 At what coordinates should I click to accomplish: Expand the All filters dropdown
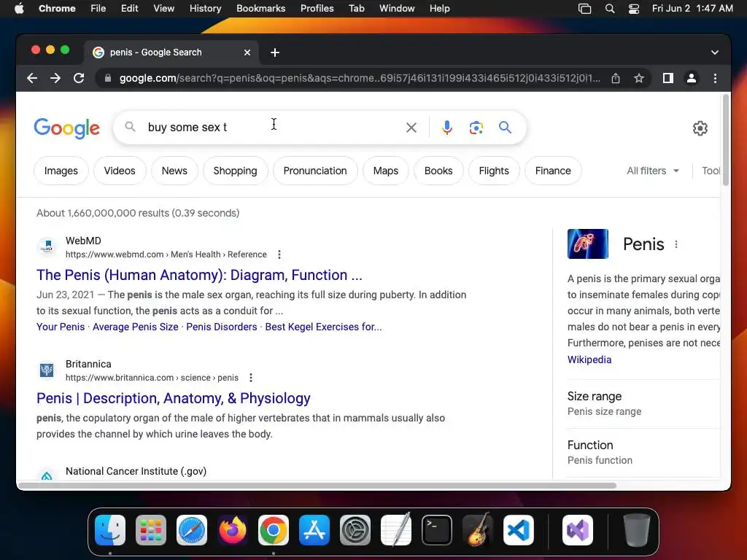coord(653,171)
